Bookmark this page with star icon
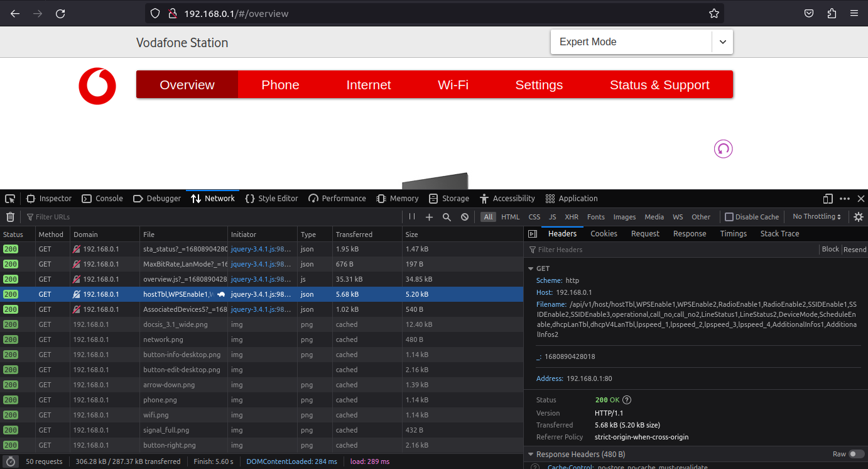Image resolution: width=868 pixels, height=469 pixels. (714, 13)
